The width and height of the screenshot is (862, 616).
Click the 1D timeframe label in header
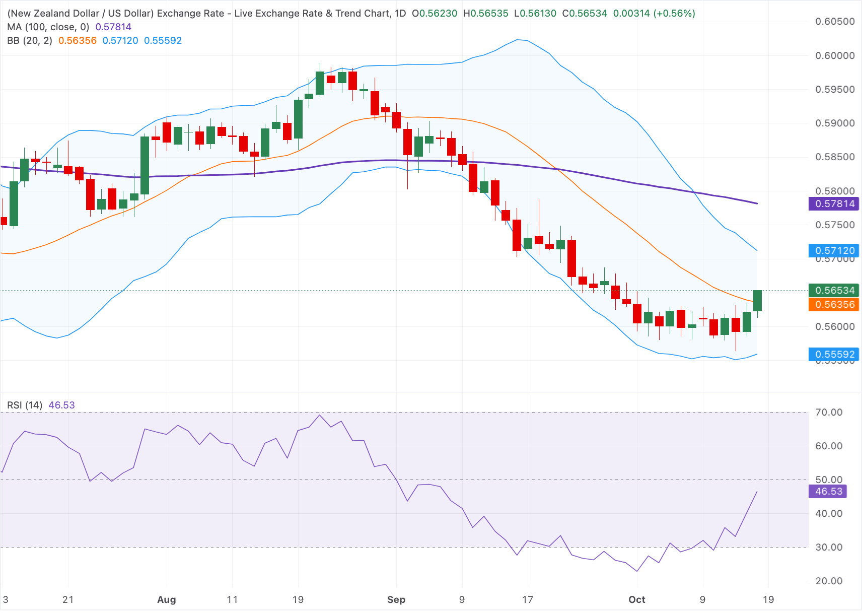[400, 14]
